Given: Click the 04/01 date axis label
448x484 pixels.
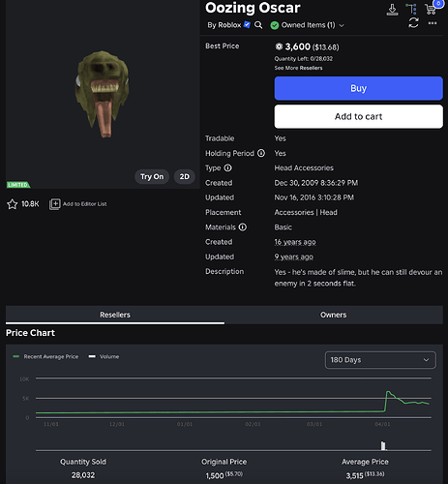Looking at the screenshot, I should tap(382, 424).
